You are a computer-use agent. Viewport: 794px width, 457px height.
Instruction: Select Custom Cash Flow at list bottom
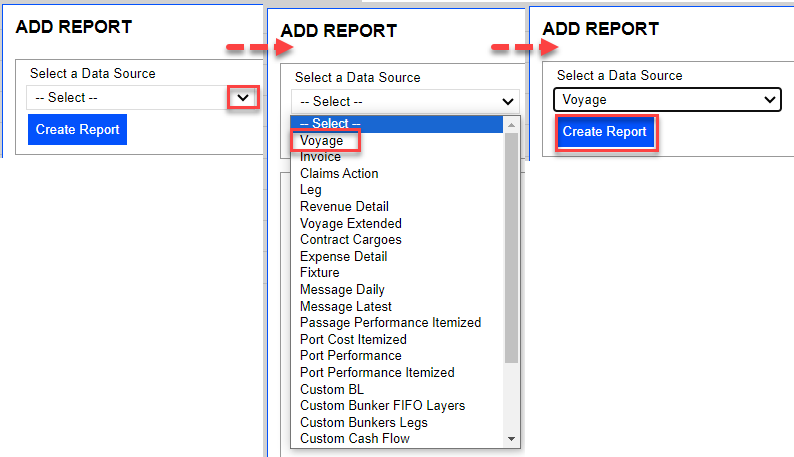(354, 438)
